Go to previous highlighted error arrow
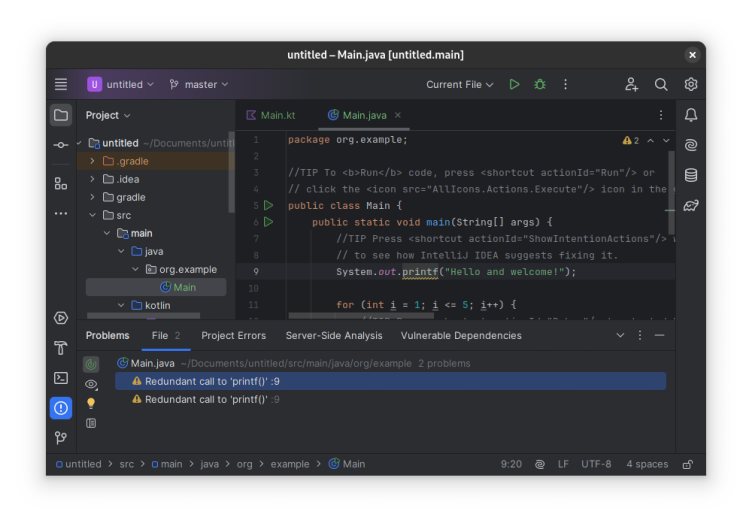The image size is (752, 526). click(x=650, y=140)
